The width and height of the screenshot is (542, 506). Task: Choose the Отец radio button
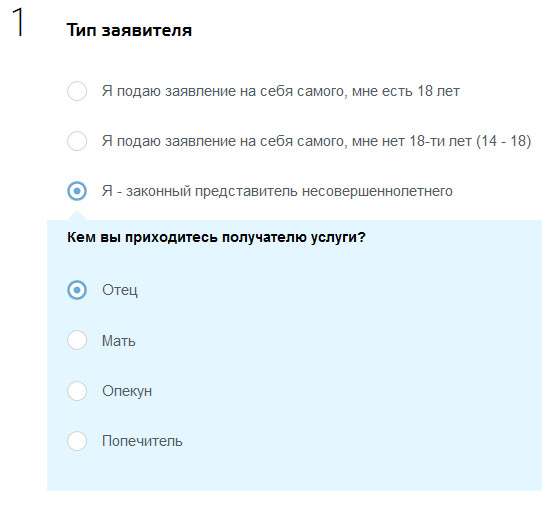click(77, 290)
